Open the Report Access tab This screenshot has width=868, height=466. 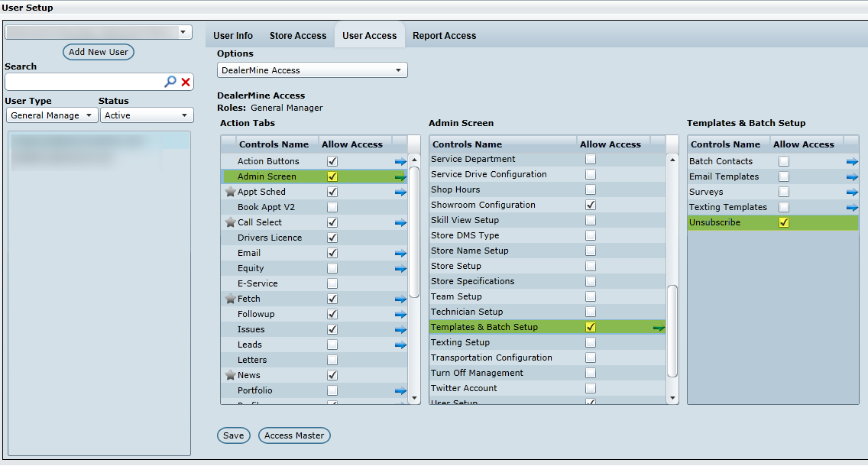[444, 36]
